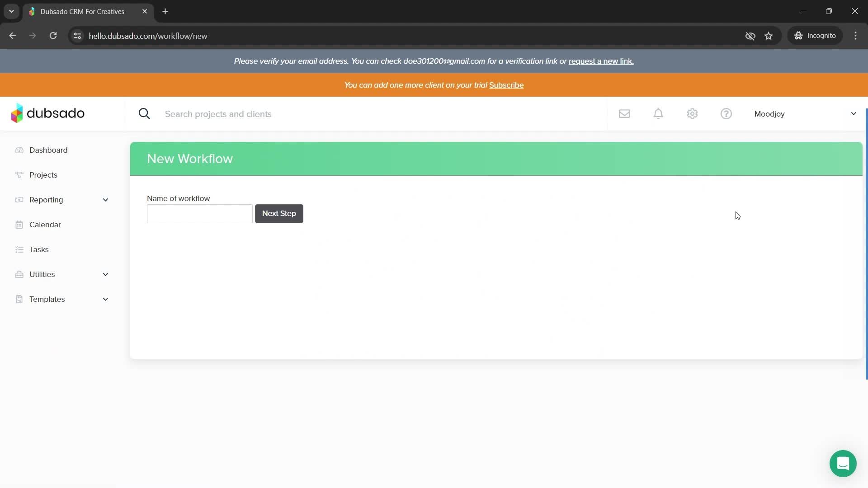Open a new browser tab

pos(165,11)
